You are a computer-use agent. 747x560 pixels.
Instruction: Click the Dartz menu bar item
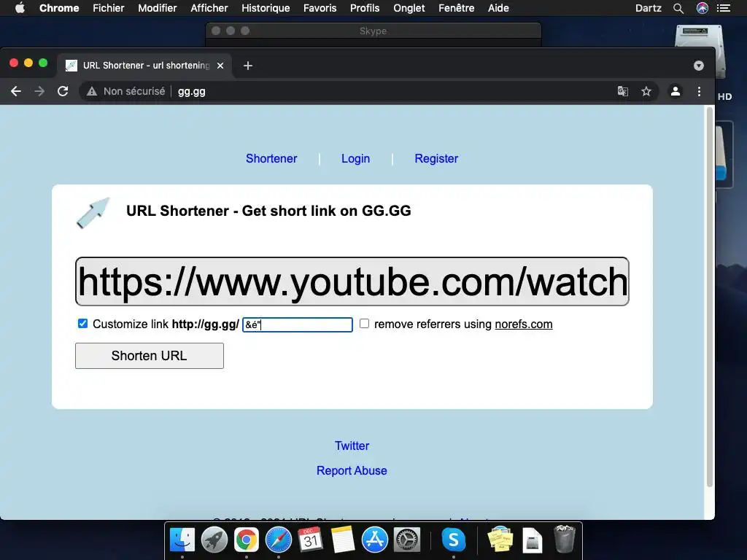point(648,8)
